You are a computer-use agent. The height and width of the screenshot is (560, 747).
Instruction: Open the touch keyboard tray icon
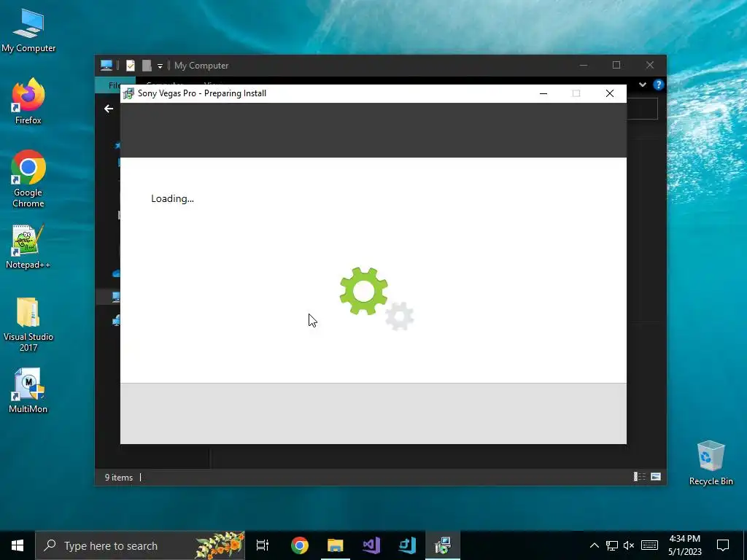pyautogui.click(x=649, y=545)
